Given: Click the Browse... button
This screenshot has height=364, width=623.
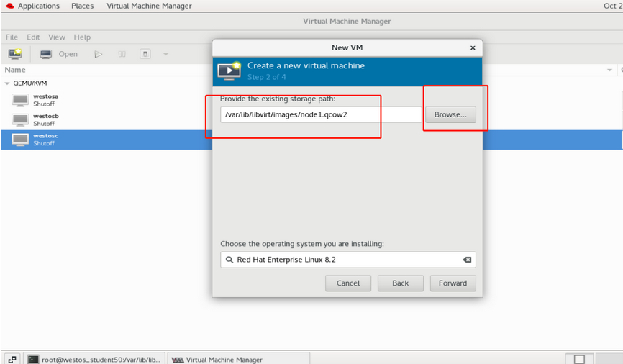Looking at the screenshot, I should point(450,114).
